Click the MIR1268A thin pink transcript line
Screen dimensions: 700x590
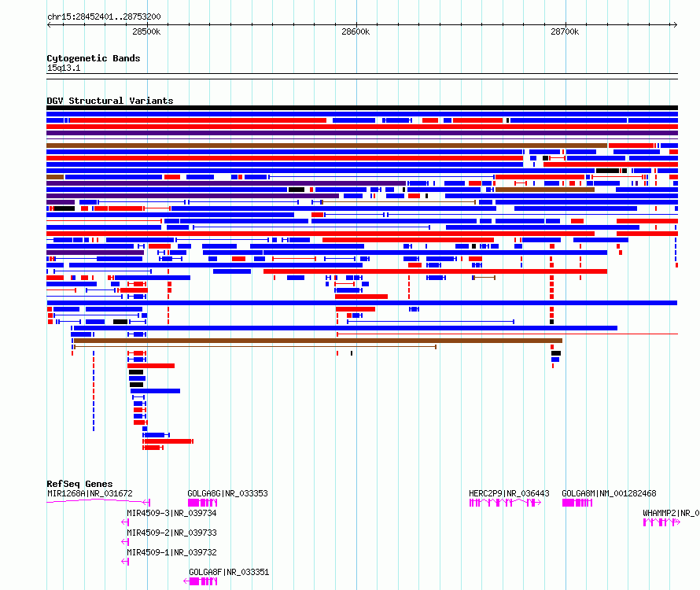coord(98,501)
